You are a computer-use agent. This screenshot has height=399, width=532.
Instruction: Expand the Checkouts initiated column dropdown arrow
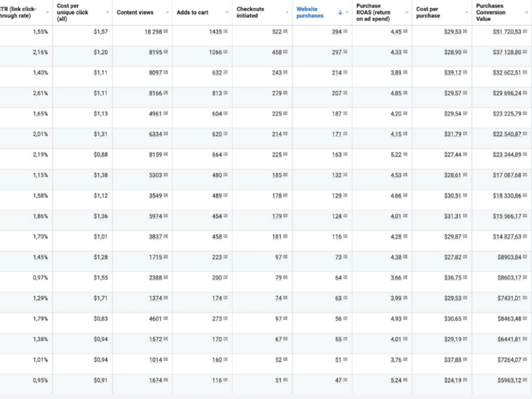pos(287,13)
